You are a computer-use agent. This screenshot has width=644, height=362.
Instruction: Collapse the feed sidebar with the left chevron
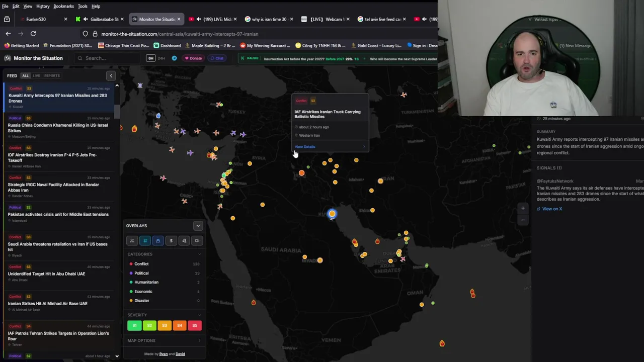pyautogui.click(x=111, y=76)
